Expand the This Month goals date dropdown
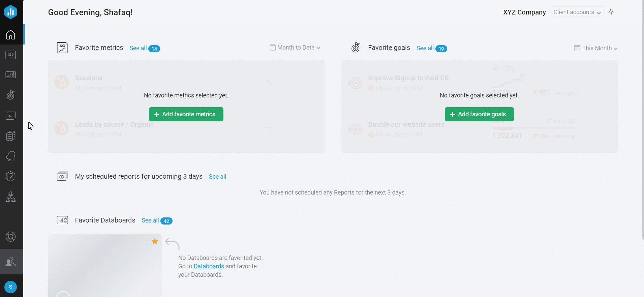 pos(596,48)
